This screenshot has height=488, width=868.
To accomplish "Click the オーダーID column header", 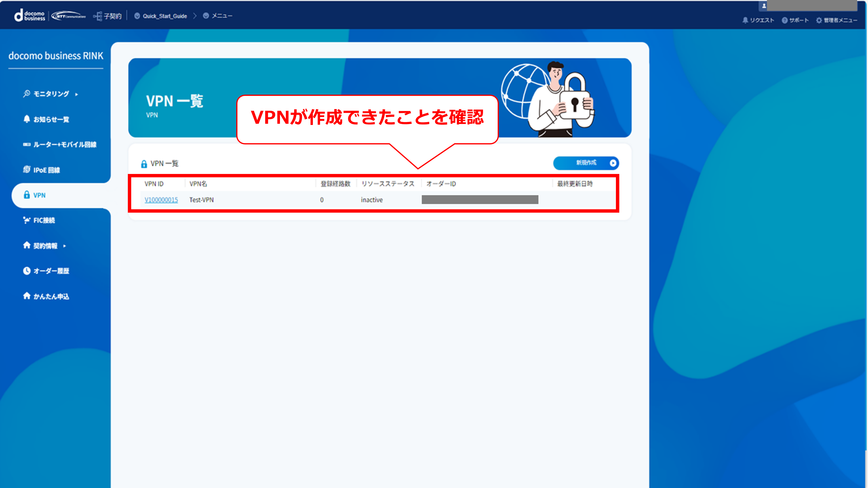I will coord(441,184).
